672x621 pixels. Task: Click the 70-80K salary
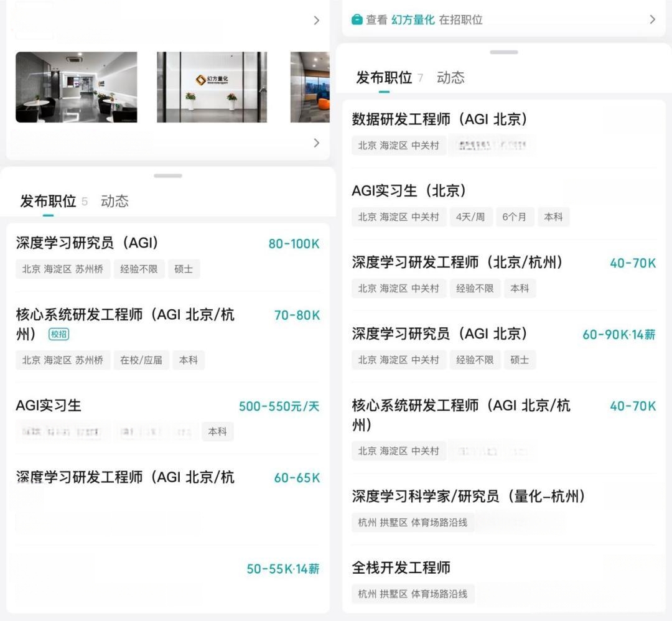tap(297, 315)
